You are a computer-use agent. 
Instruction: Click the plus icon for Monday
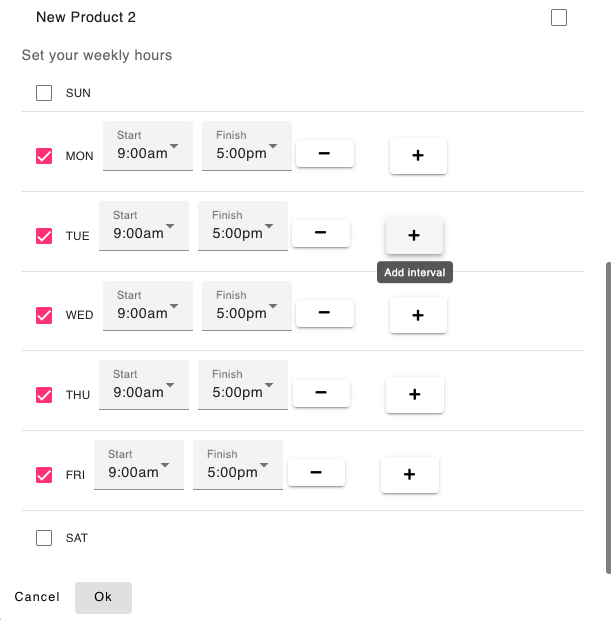point(418,156)
